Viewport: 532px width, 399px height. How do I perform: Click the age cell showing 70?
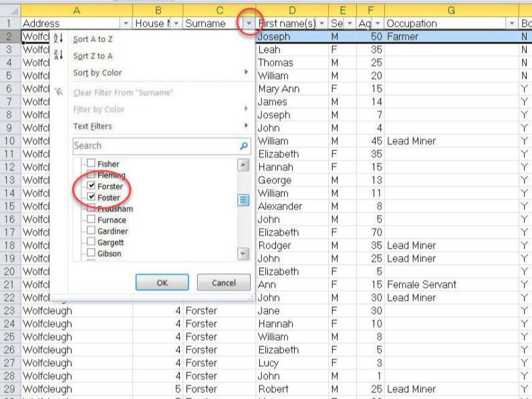click(370, 233)
